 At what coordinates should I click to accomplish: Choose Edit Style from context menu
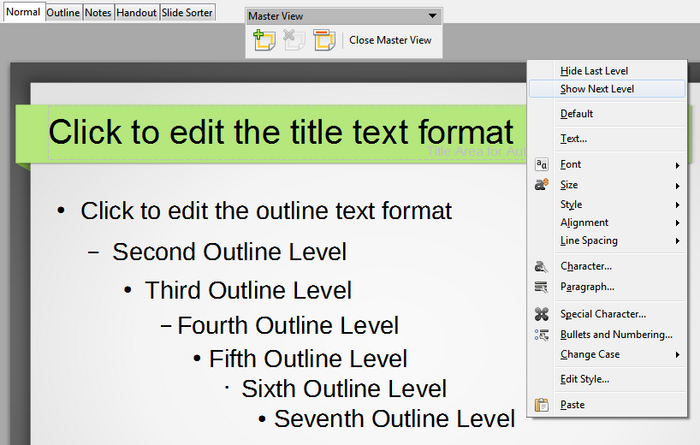tap(585, 379)
